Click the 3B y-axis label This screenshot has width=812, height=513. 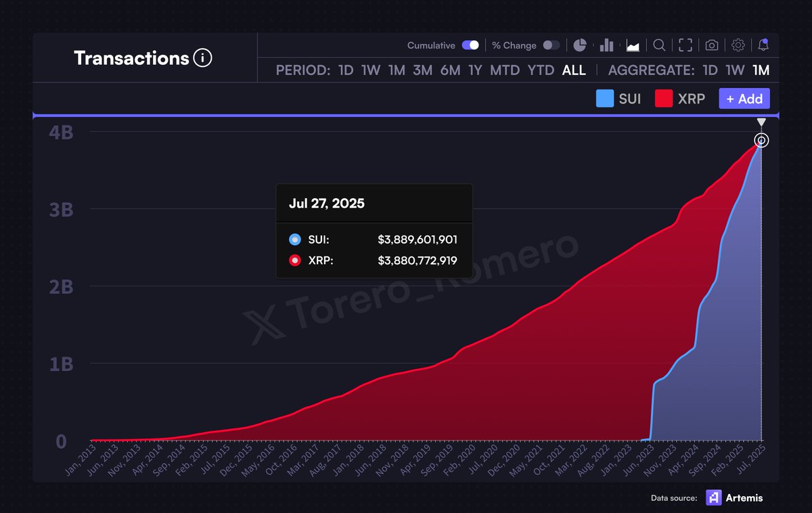pos(61,209)
